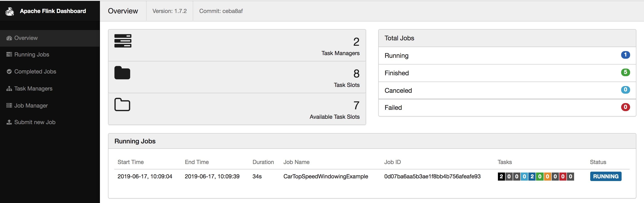Click the Task Slots folder icon
Screen dimensions: 644x203
[122, 73]
